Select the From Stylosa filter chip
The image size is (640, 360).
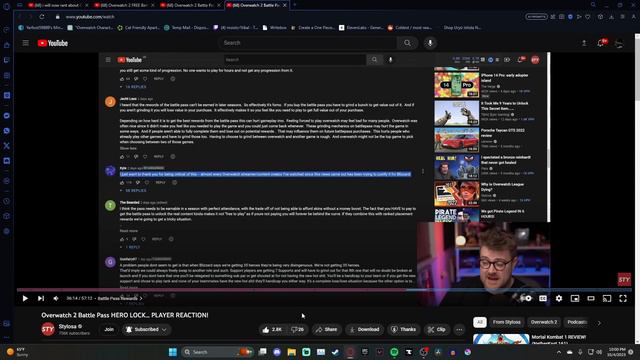pyautogui.click(x=507, y=322)
